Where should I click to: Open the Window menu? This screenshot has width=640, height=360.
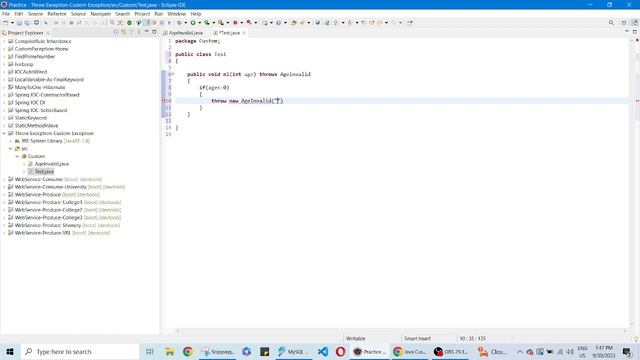tap(176, 13)
